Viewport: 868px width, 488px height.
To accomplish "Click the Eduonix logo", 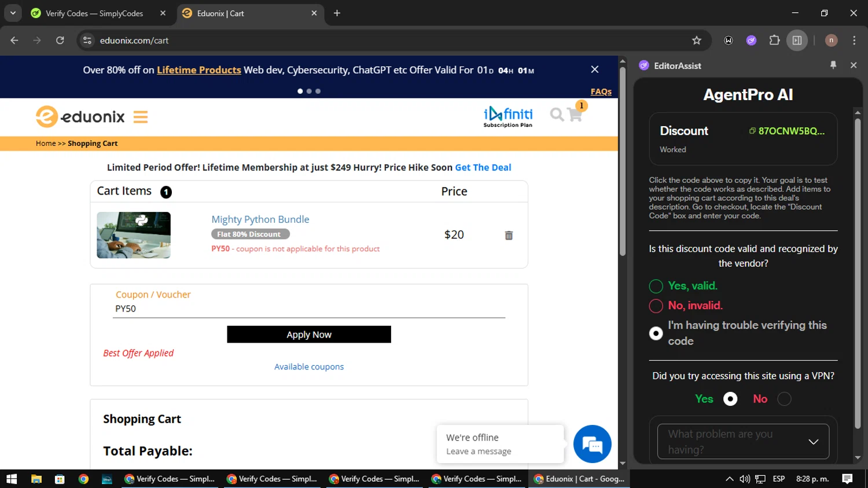I will 80,117.
